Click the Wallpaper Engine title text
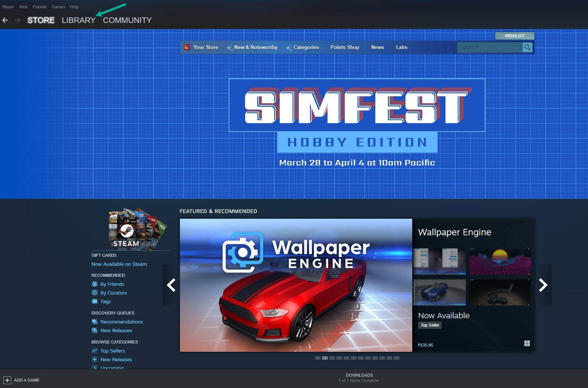588x388 pixels. [454, 232]
